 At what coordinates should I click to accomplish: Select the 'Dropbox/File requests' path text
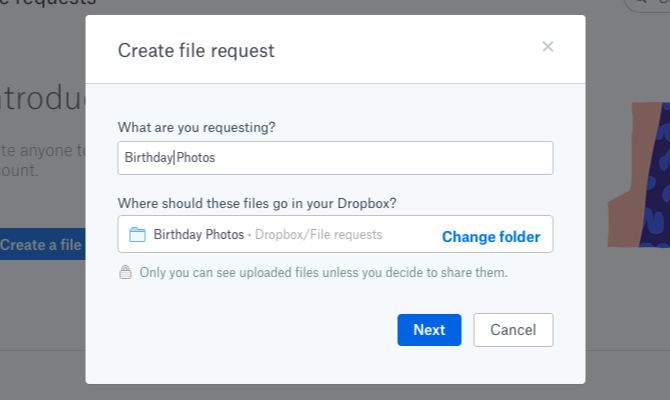click(x=319, y=234)
